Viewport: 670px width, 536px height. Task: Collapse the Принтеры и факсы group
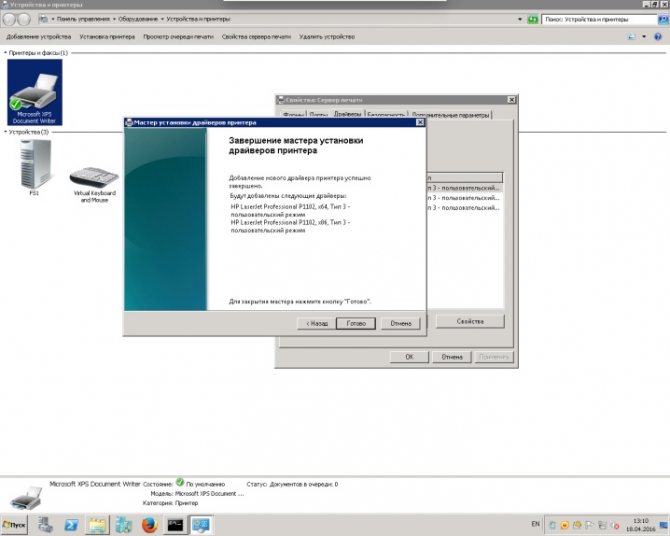[5, 53]
